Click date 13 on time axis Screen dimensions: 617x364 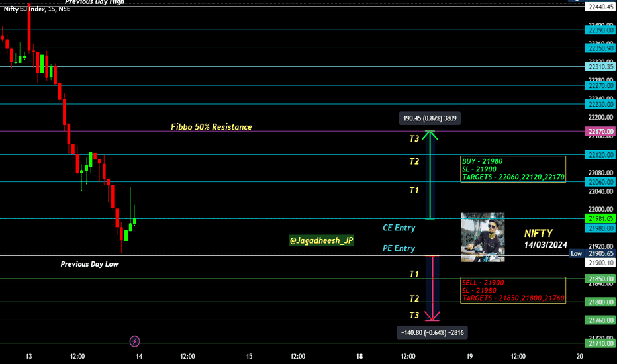click(28, 357)
